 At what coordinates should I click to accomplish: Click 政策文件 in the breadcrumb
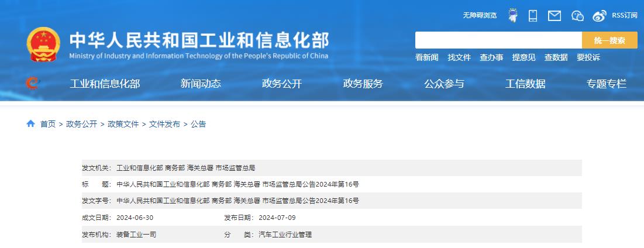point(123,124)
